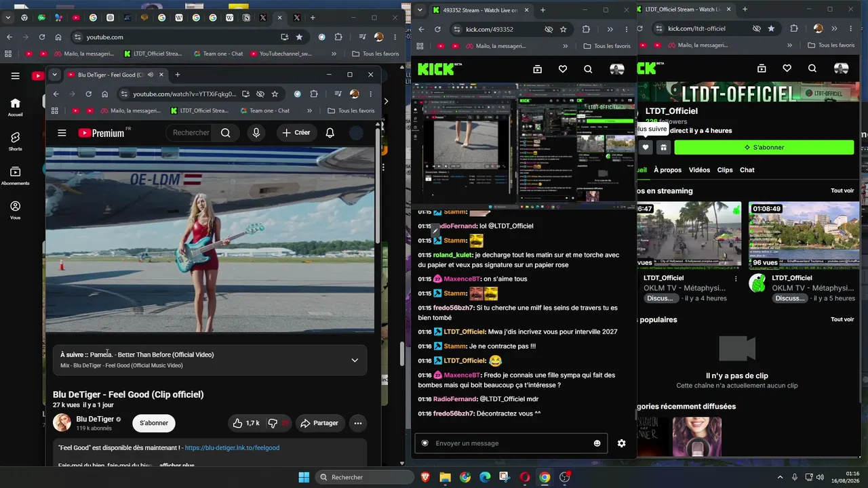
Task: Click Tout voir for streaming section
Action: tap(842, 191)
